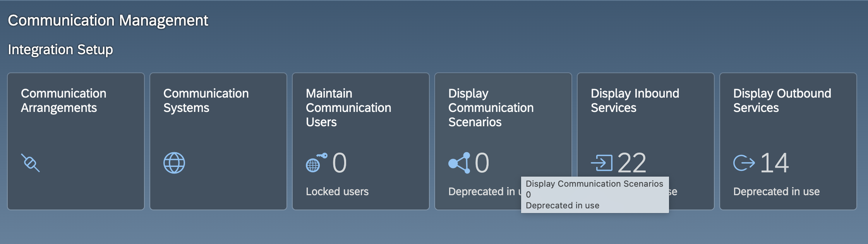Open the Display Inbound Services tile title
Image resolution: width=868 pixels, height=244 pixels.
tap(635, 101)
